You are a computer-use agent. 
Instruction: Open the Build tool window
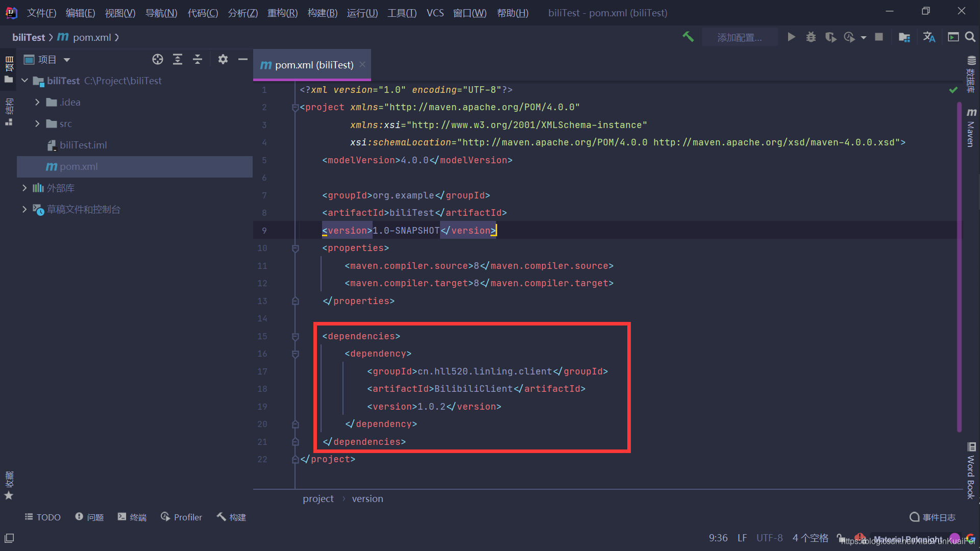pyautogui.click(x=231, y=517)
